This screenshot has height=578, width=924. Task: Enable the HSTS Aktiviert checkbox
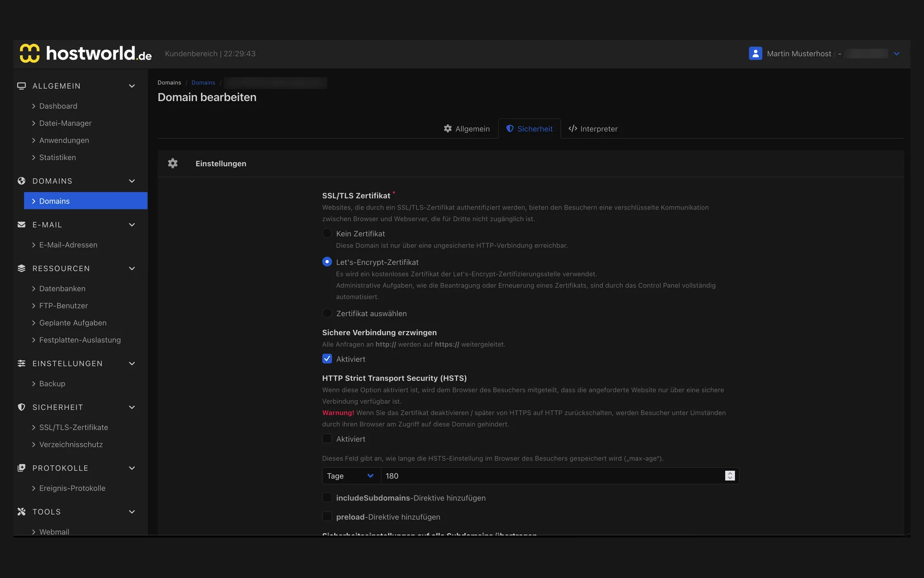pyautogui.click(x=327, y=439)
